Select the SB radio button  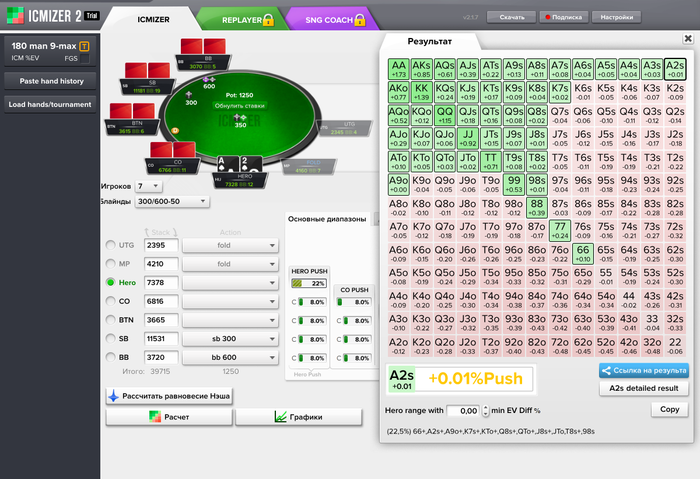pyautogui.click(x=110, y=338)
